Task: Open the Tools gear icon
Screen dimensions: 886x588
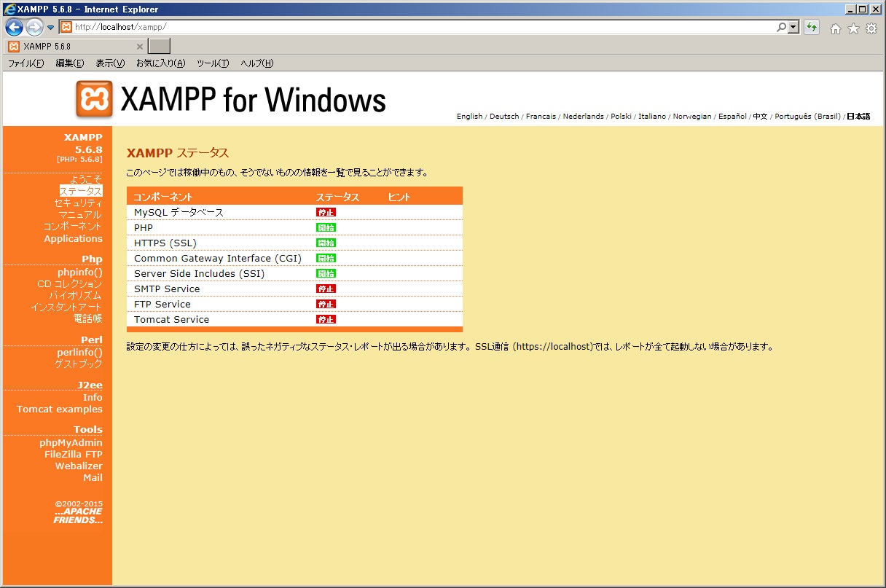Action: pos(871,28)
